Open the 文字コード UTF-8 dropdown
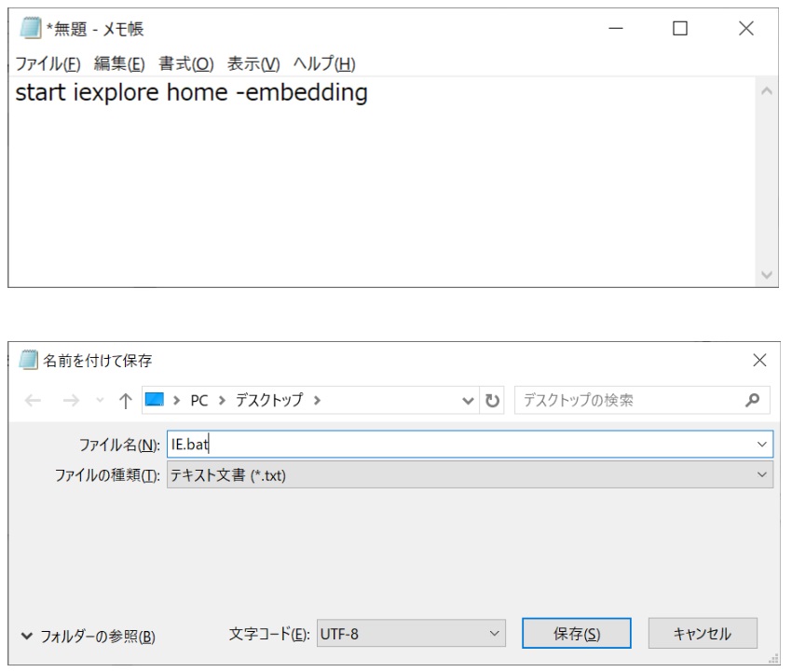This screenshot has height=672, width=792. click(x=411, y=633)
